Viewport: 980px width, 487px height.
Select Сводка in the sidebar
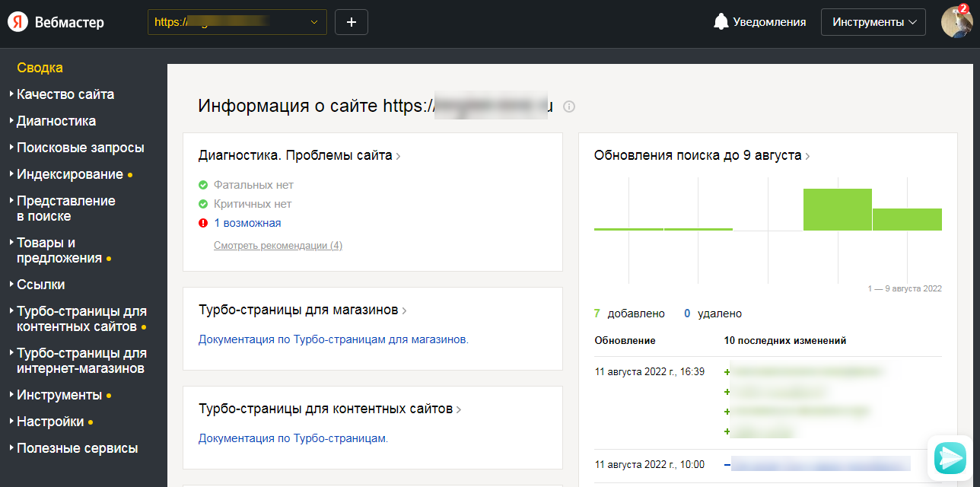click(40, 68)
